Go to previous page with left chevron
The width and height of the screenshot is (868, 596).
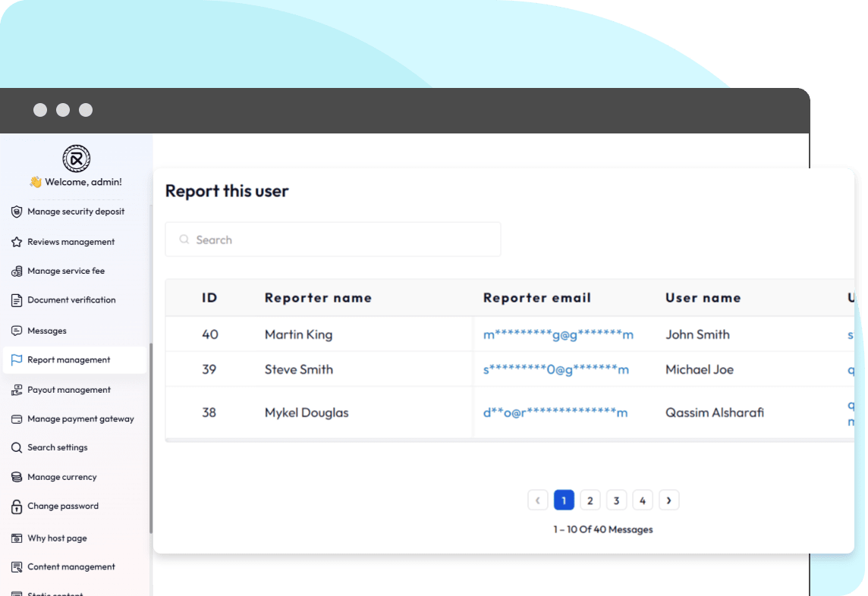[x=537, y=500]
